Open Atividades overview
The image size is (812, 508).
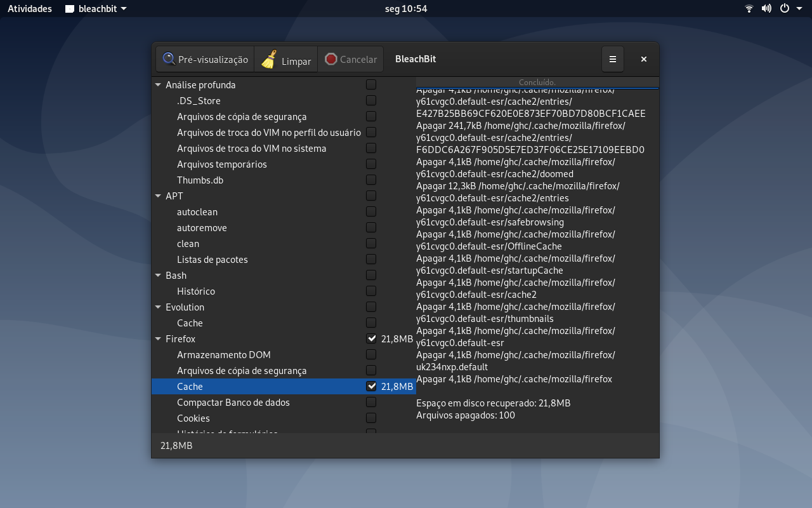point(30,9)
